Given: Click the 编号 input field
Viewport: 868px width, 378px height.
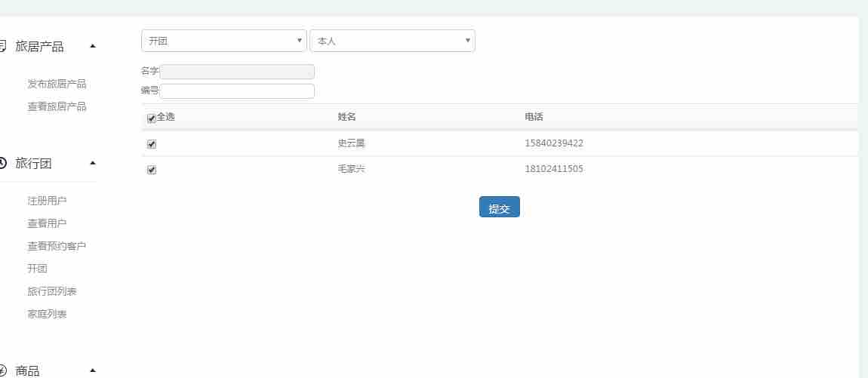Looking at the screenshot, I should (x=237, y=91).
